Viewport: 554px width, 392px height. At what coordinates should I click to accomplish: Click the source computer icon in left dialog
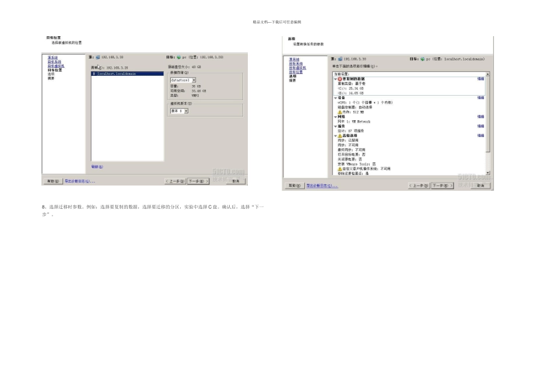coord(98,57)
